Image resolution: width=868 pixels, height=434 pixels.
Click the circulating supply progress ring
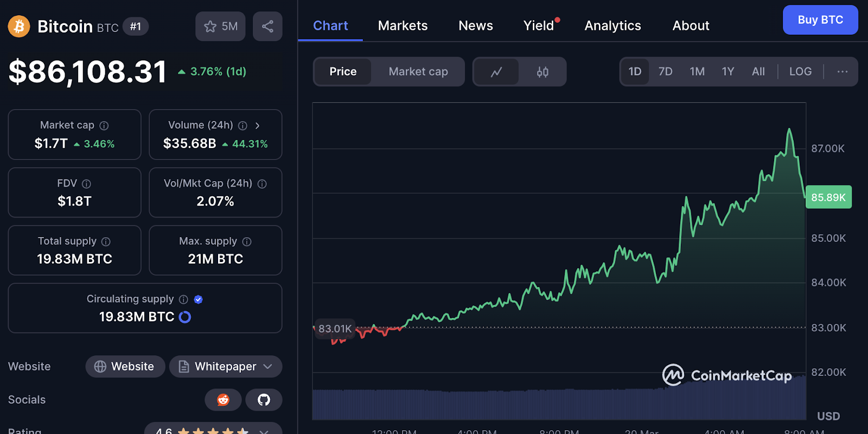(185, 317)
